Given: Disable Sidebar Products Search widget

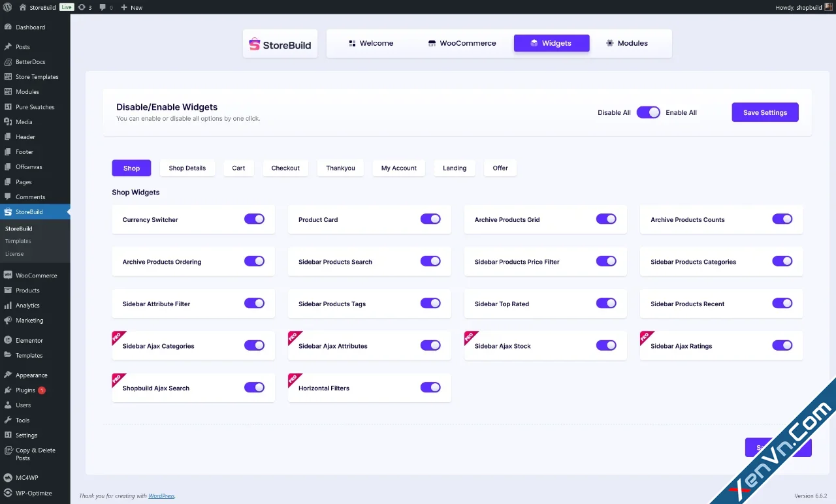Looking at the screenshot, I should pos(430,261).
